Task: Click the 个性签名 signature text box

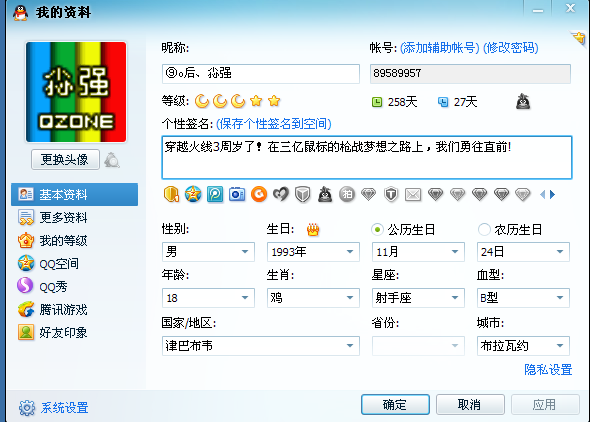Action: tap(367, 157)
